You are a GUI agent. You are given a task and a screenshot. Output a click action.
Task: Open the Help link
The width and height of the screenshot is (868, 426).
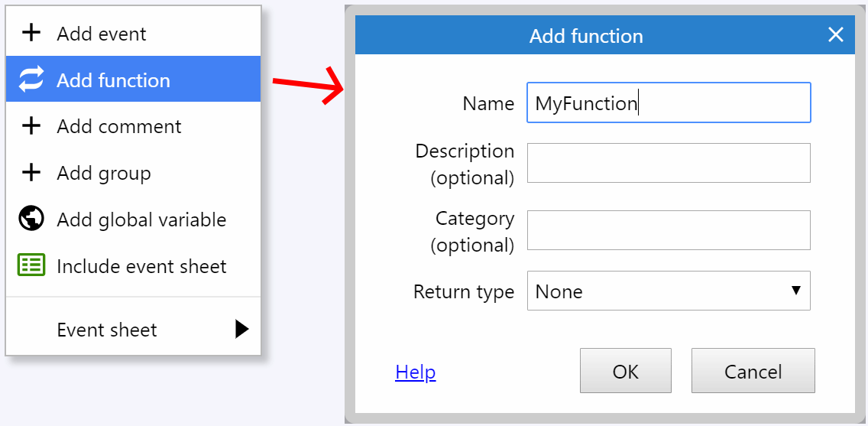(x=416, y=372)
